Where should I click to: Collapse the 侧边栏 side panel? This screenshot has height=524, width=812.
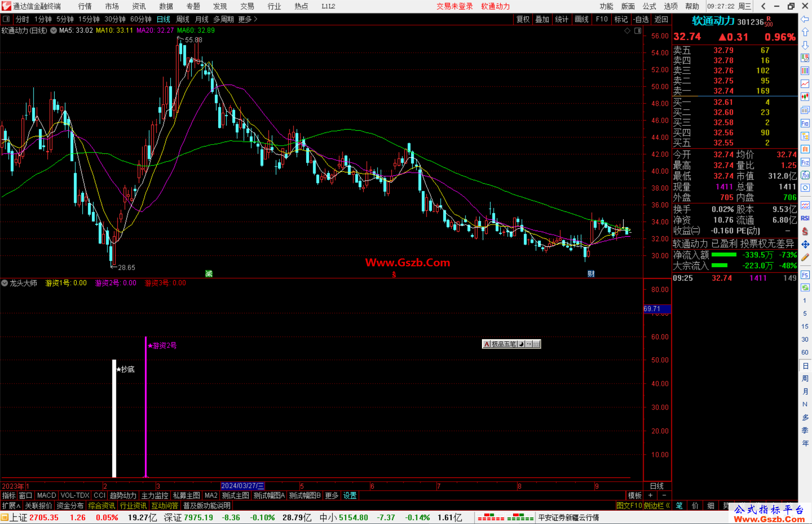(657, 506)
